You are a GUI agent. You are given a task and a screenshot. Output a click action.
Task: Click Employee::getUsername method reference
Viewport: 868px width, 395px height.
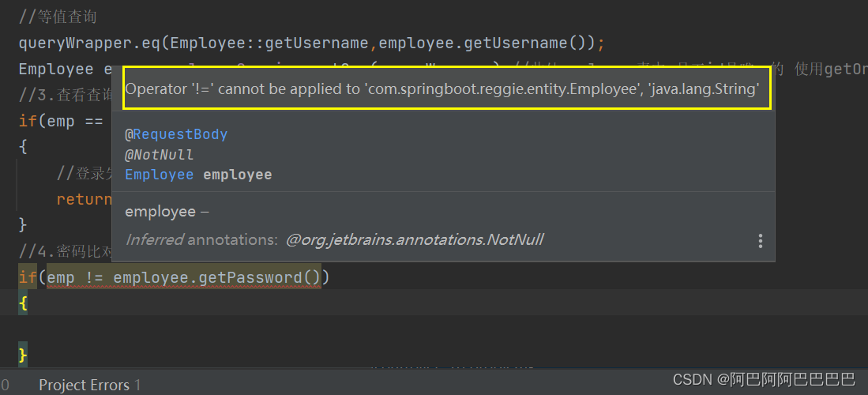pyautogui.click(x=269, y=43)
